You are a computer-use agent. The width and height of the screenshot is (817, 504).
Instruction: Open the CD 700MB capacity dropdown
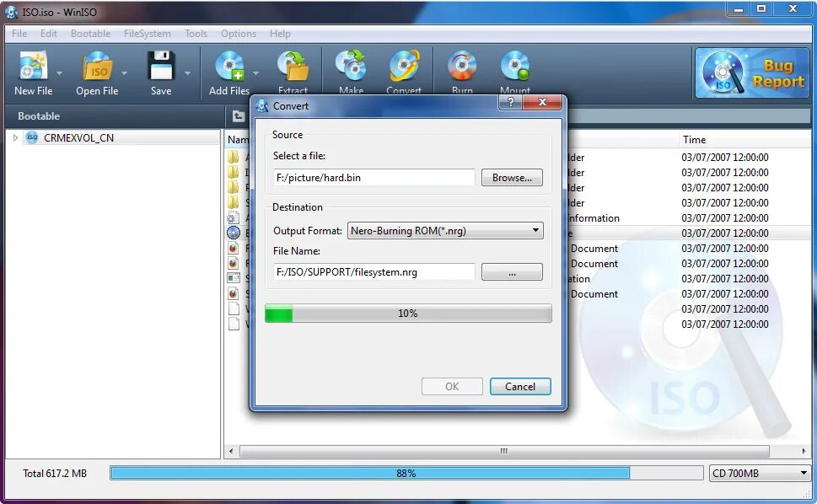(759, 474)
